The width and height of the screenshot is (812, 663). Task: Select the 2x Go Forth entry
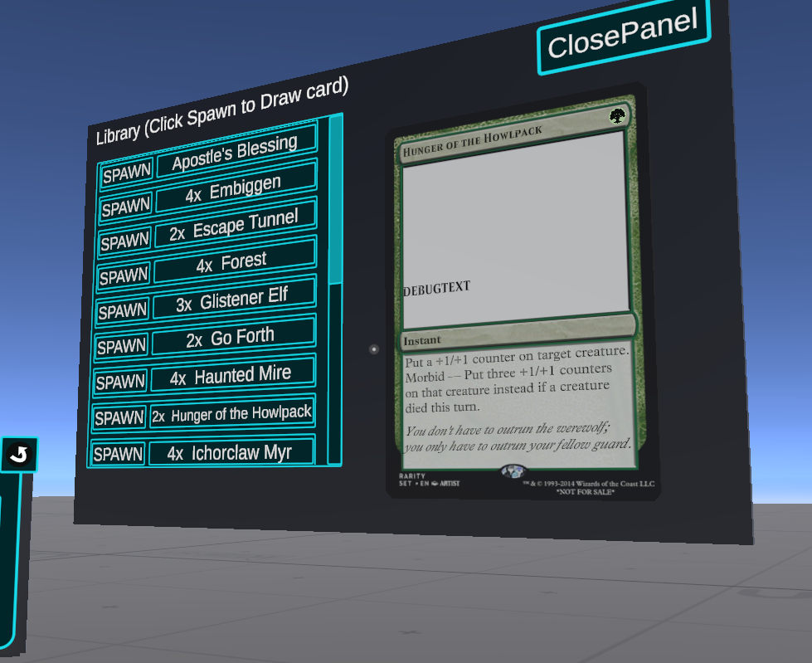234,337
